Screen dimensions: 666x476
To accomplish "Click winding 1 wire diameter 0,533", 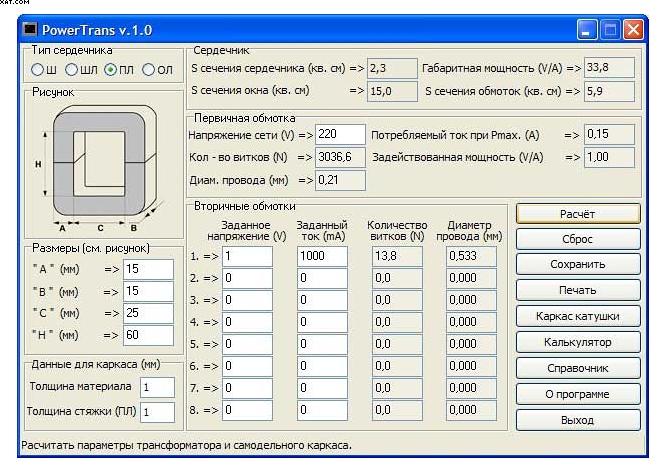I will (471, 256).
